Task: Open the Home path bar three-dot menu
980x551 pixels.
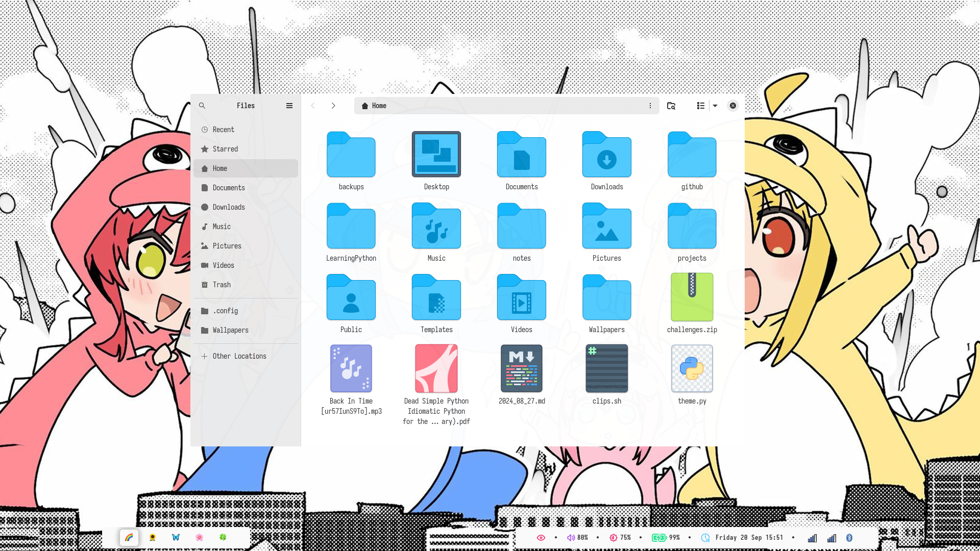Action: click(650, 106)
